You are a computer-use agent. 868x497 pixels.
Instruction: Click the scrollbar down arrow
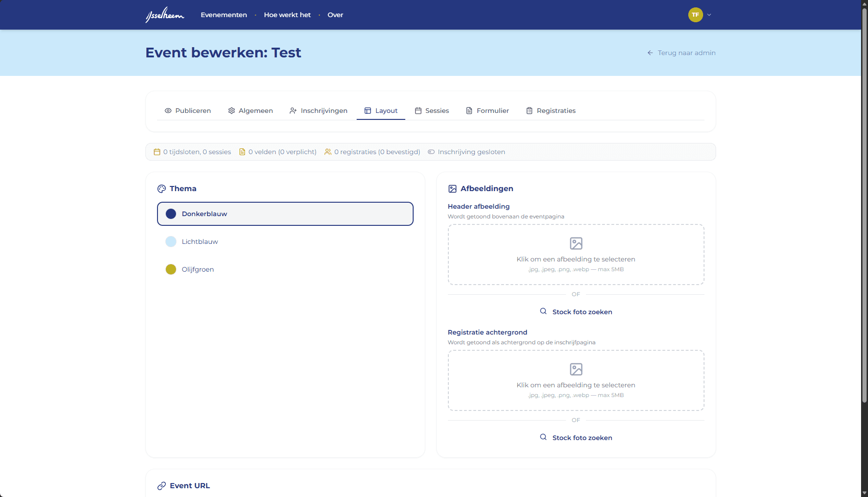click(x=864, y=493)
